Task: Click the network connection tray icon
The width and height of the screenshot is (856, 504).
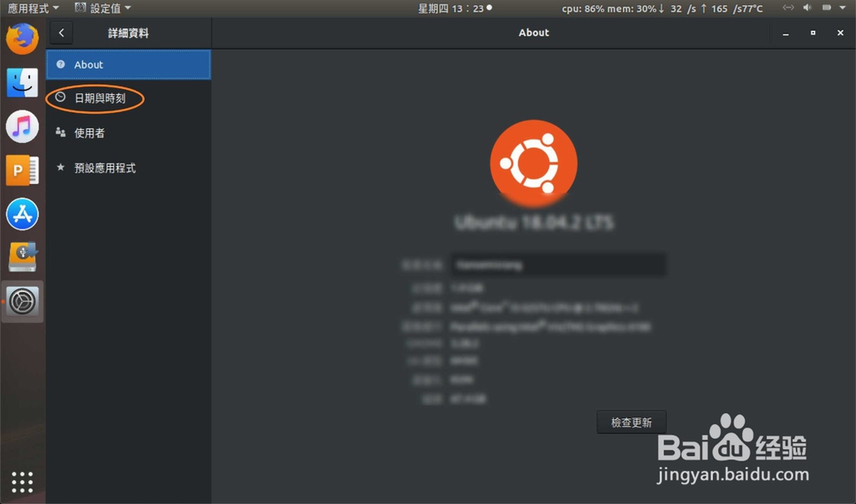Action: 788,8
